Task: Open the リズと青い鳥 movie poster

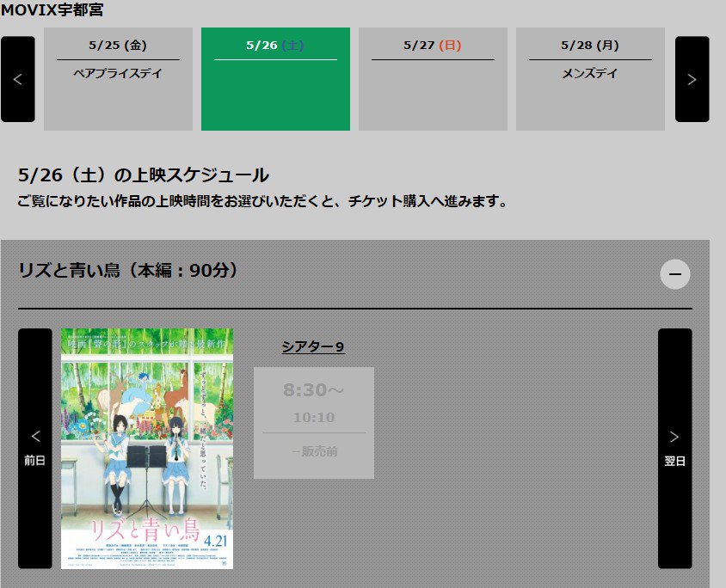Action: tap(147, 448)
